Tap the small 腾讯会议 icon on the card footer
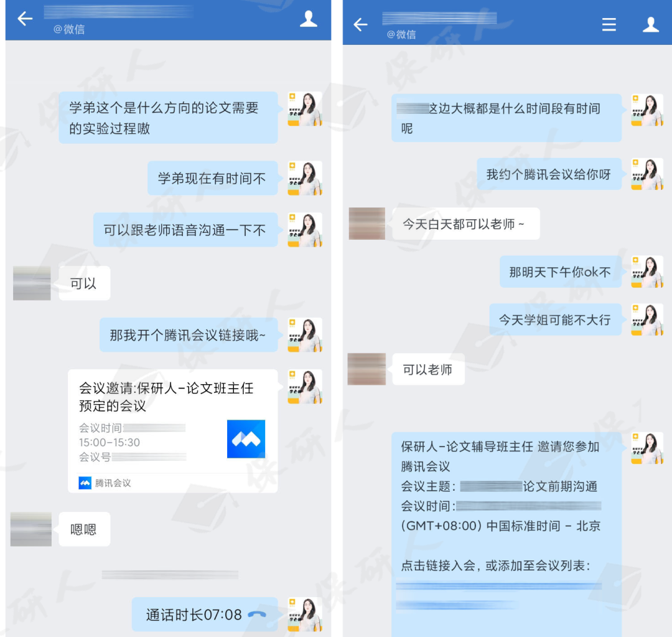The width and height of the screenshot is (672, 637). [x=85, y=483]
